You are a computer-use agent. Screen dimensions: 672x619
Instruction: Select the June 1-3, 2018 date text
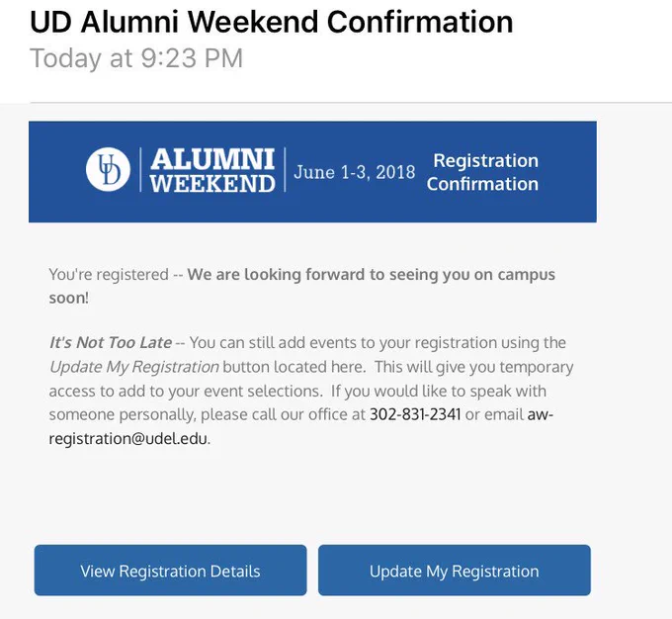(355, 172)
